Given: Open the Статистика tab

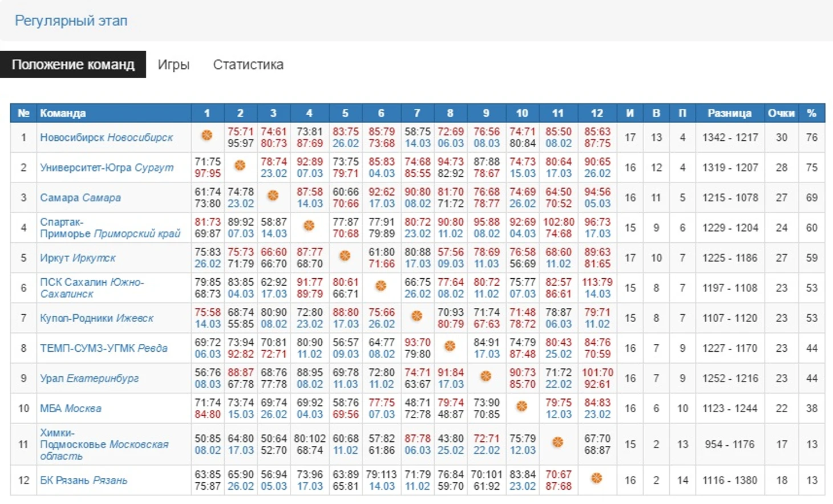Looking at the screenshot, I should (248, 64).
